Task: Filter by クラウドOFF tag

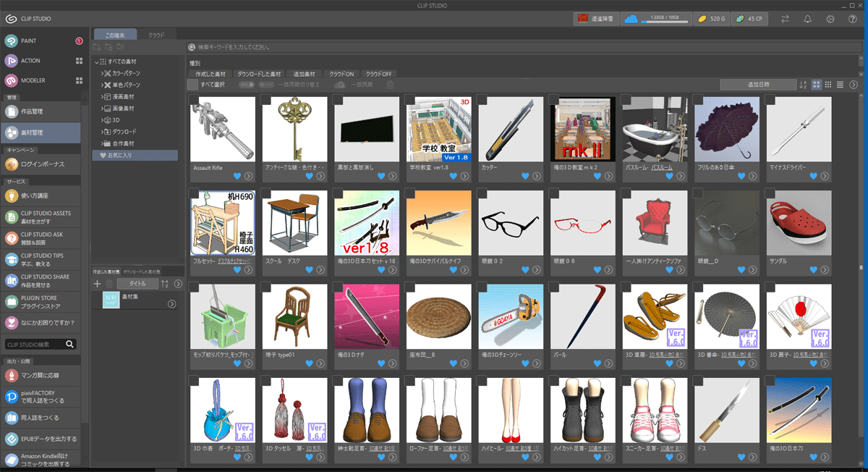Action: click(379, 74)
